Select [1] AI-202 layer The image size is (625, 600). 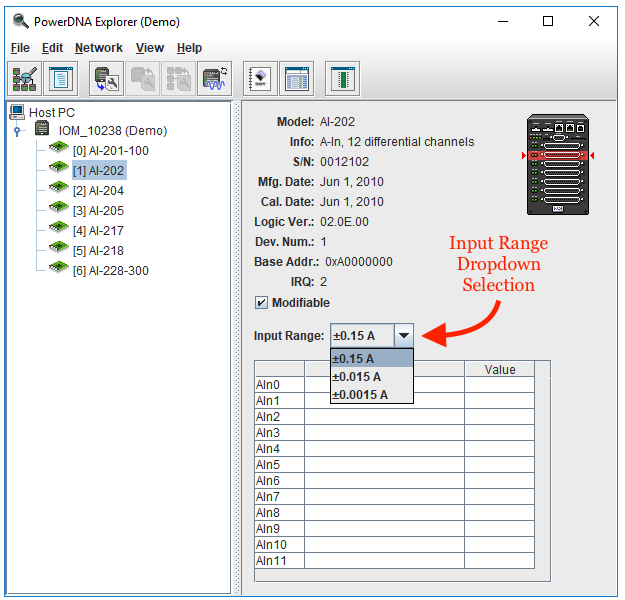pos(98,171)
